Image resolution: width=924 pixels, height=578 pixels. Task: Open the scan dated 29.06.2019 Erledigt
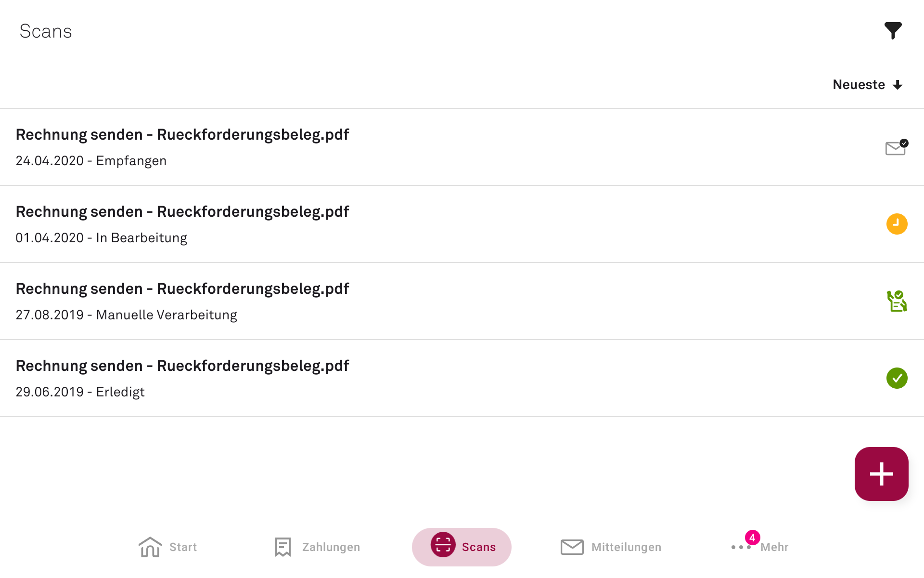(x=462, y=378)
